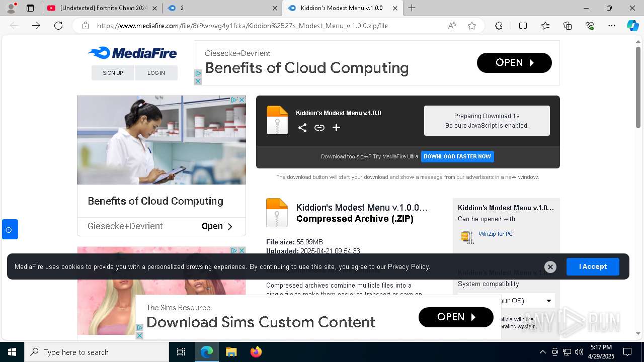Screen dimensions: 644x362
Task: Open Microsoft Edge from taskbar
Action: [x=207, y=352]
